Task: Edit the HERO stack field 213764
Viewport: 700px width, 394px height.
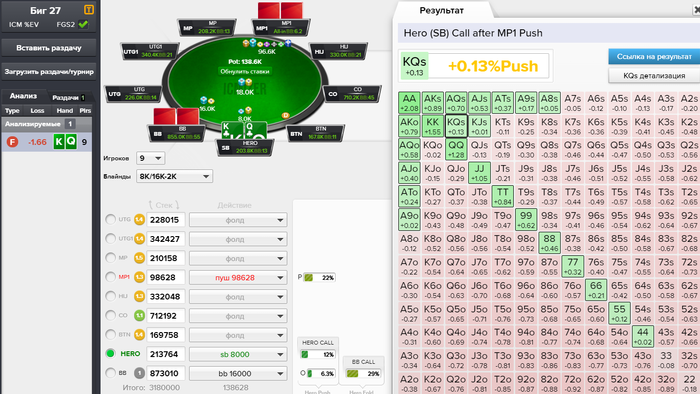Action: coord(166,354)
